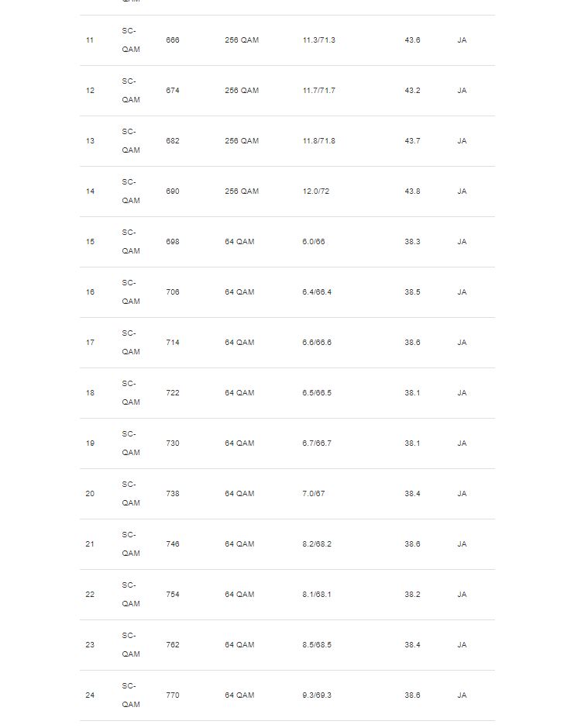The height and width of the screenshot is (728, 574).
Task: Click the 38.3 signal reading
Action: [x=412, y=242]
